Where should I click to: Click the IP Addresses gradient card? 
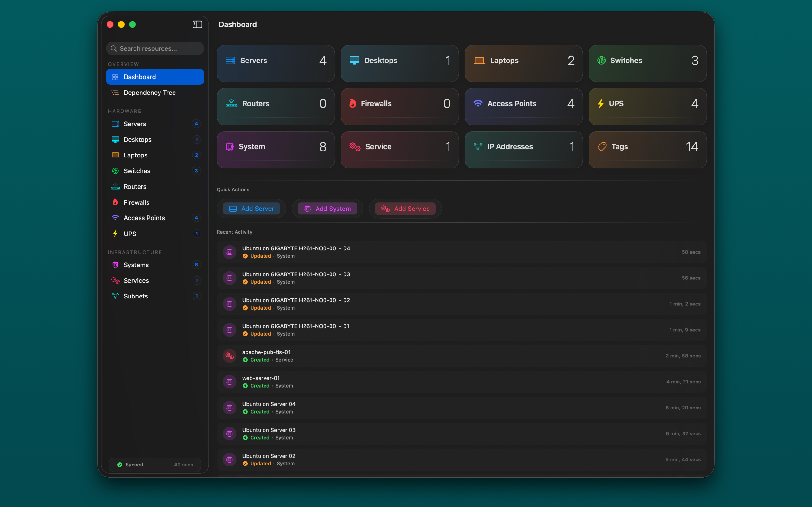click(x=523, y=150)
